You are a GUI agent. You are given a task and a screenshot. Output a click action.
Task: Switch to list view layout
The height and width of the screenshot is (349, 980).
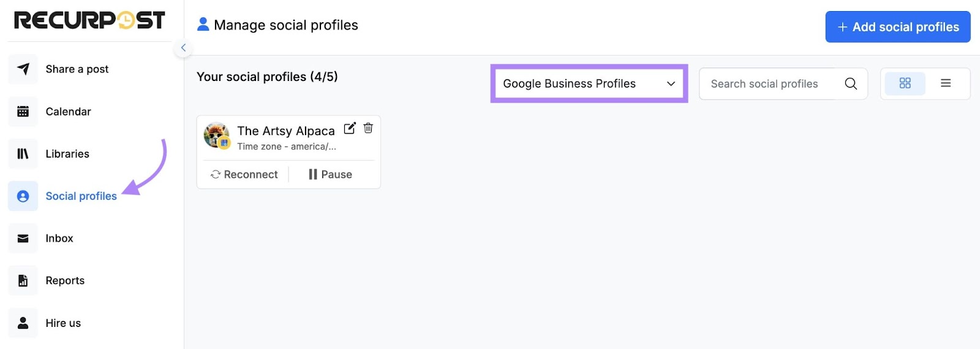pos(946,83)
